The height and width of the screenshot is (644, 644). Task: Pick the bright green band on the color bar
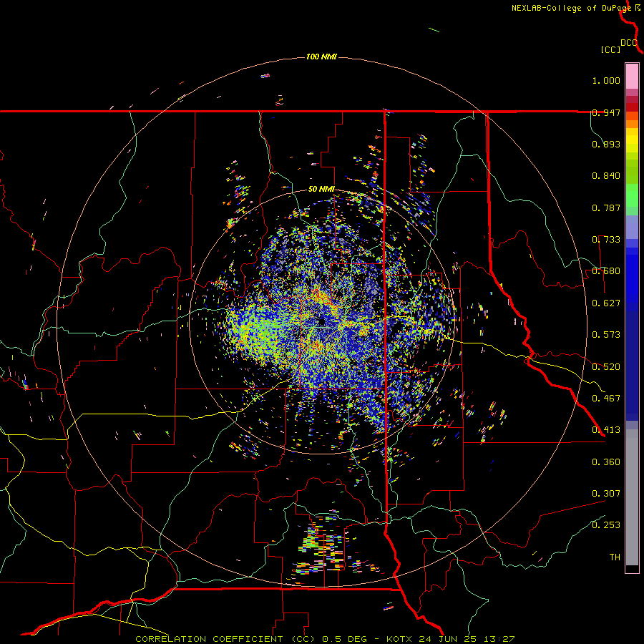632,195
